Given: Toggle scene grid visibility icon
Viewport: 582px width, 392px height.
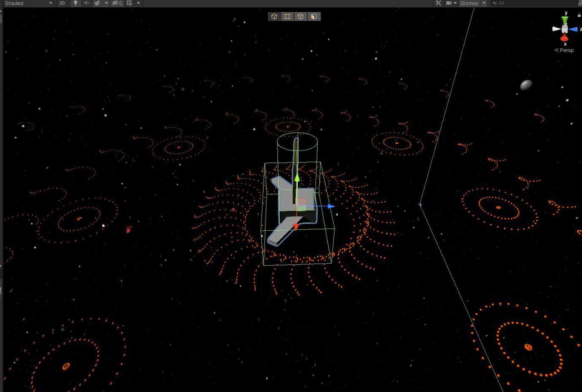Looking at the screenshot, I should coord(130,3).
